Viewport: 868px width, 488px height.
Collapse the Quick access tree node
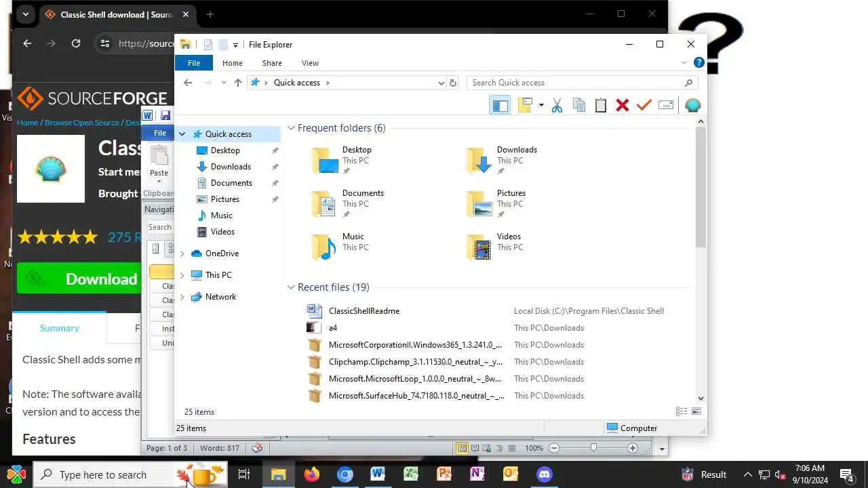pos(182,134)
